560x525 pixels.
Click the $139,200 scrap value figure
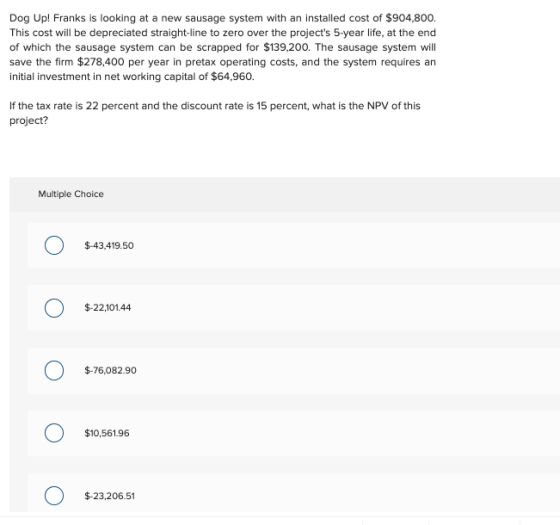coord(287,48)
